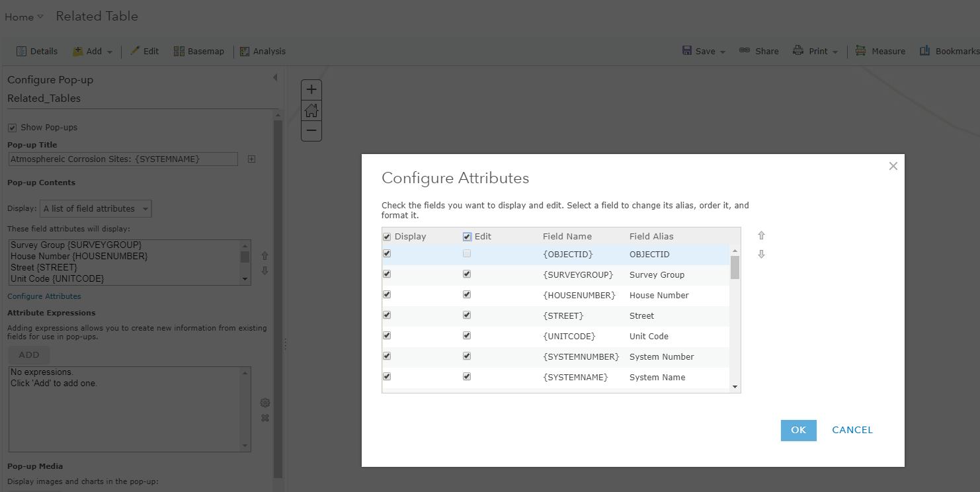Click the attribute table's scroll up arrow

point(735,251)
